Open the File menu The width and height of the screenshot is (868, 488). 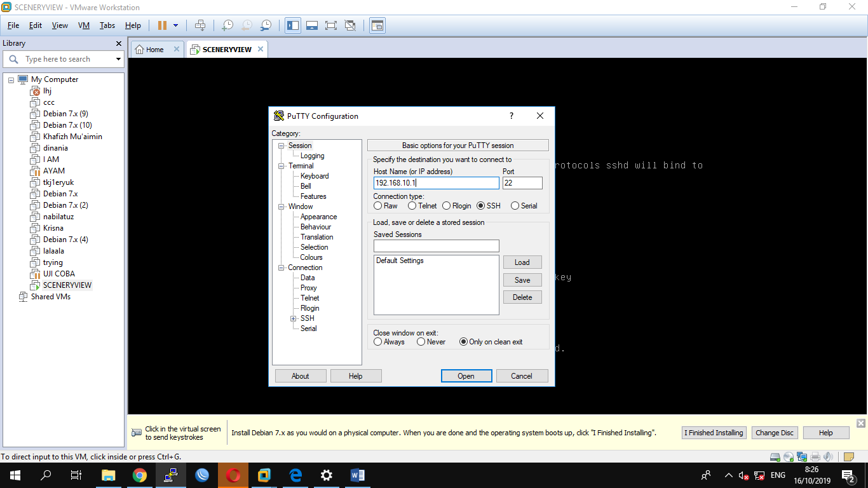tap(13, 25)
